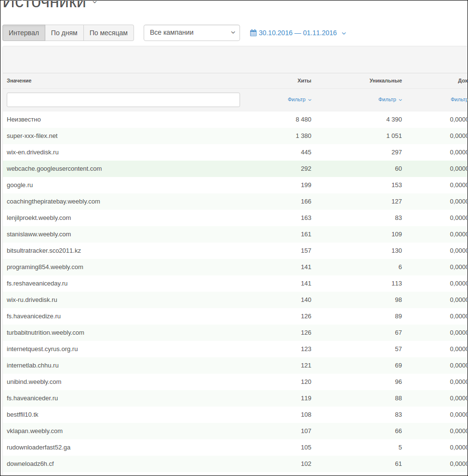Switch to the По месяцам tab

(x=108, y=33)
